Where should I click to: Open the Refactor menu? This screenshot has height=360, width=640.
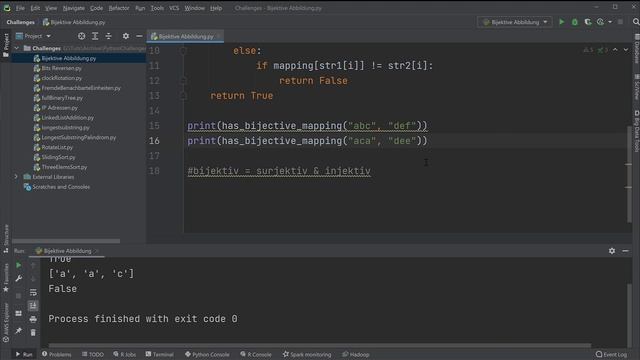(x=119, y=8)
